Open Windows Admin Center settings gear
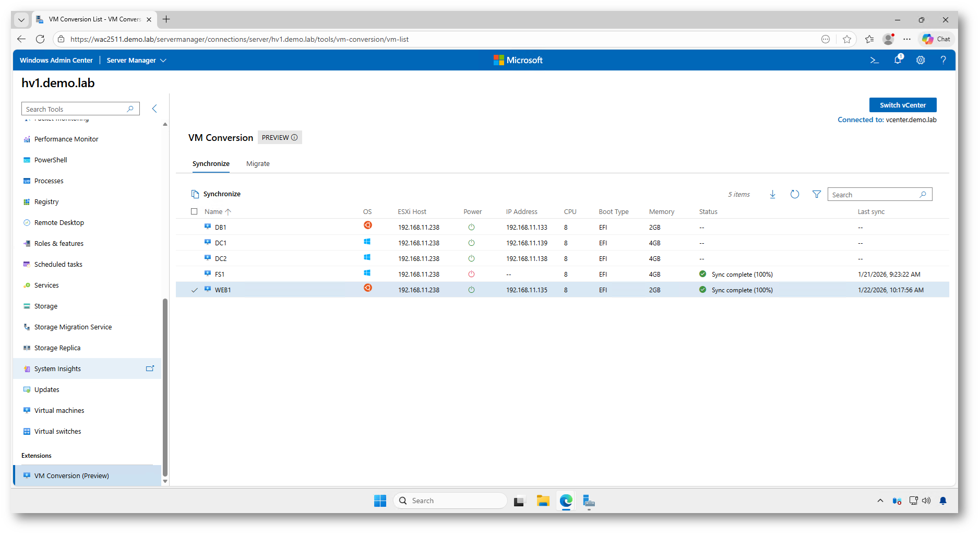Viewport: 980px width, 535px height. [x=921, y=61]
